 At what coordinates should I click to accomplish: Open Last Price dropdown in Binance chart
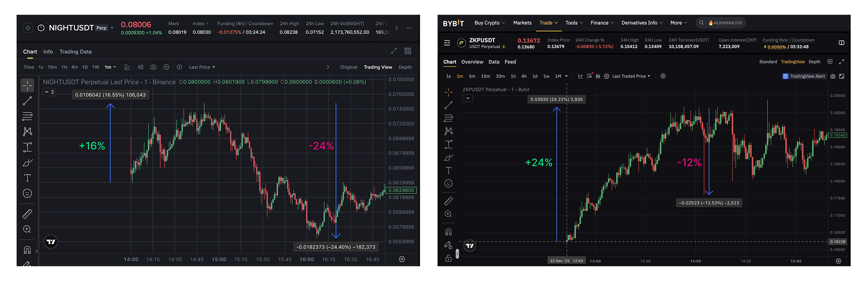pyautogui.click(x=202, y=67)
